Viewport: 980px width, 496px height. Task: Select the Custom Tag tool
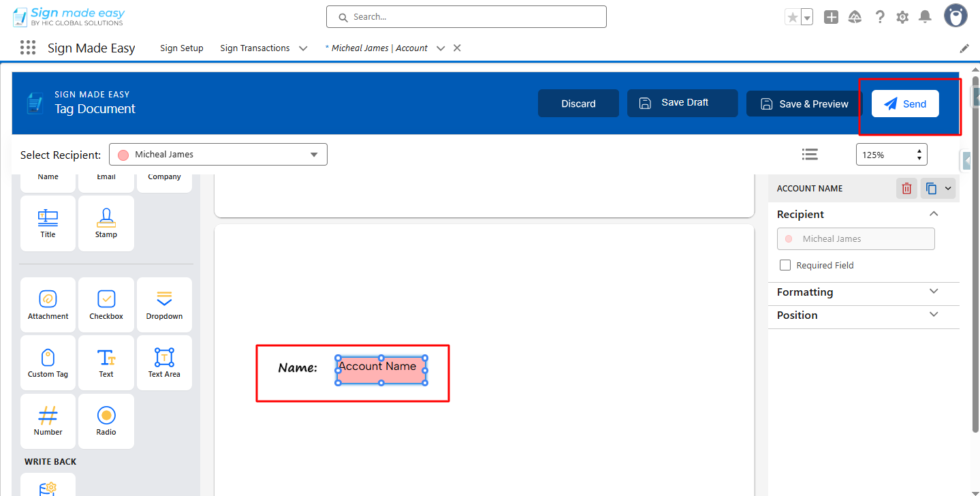tap(48, 363)
